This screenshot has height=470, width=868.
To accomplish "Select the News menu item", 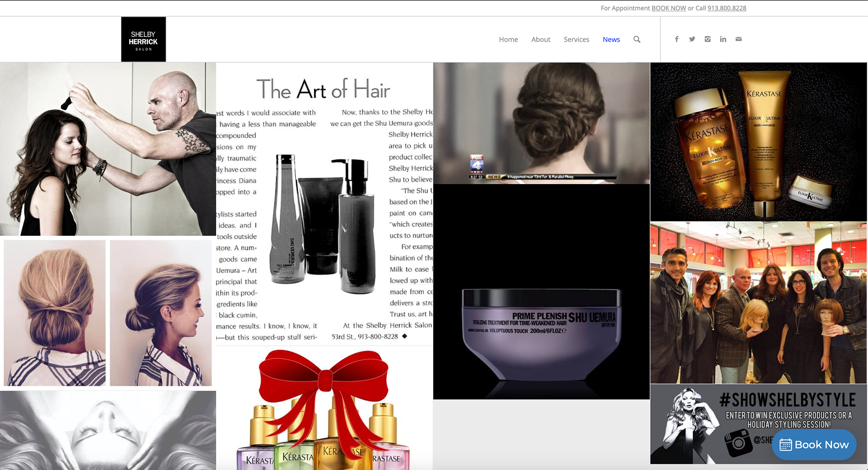I will [611, 40].
